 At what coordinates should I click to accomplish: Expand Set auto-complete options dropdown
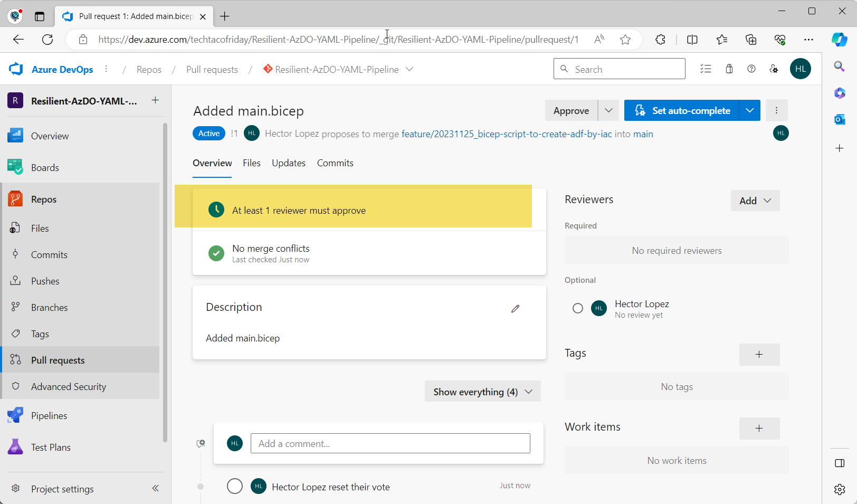[x=750, y=110]
